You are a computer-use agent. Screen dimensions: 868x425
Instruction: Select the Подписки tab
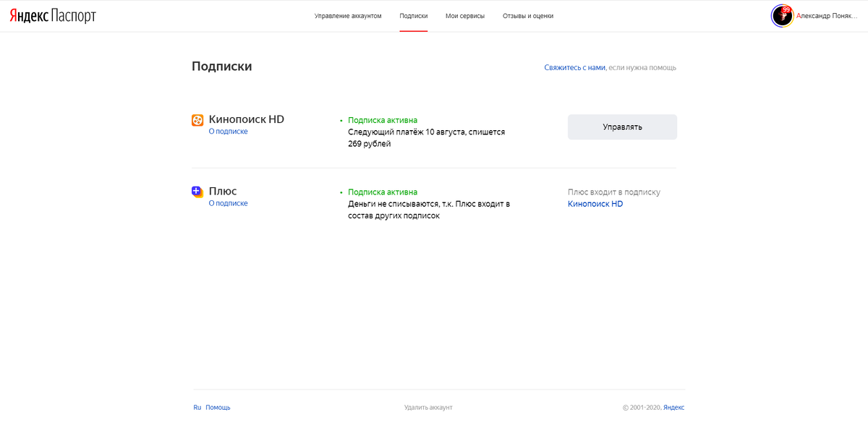(x=414, y=16)
